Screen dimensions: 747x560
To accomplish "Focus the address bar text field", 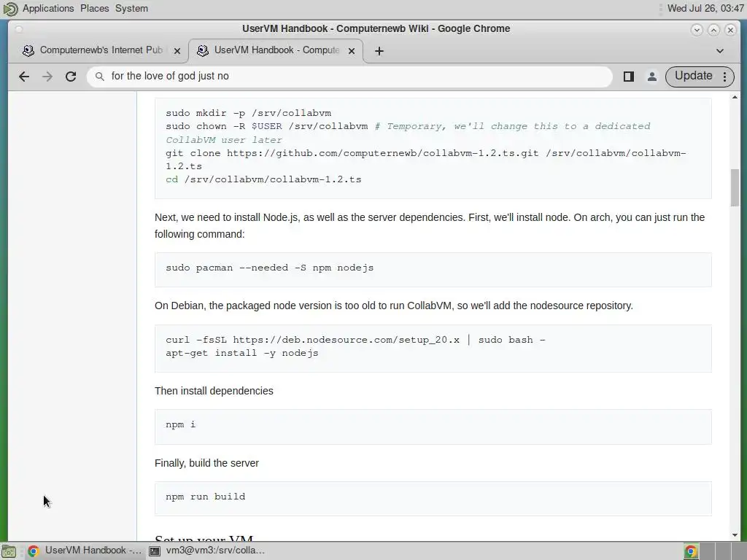I will [349, 76].
